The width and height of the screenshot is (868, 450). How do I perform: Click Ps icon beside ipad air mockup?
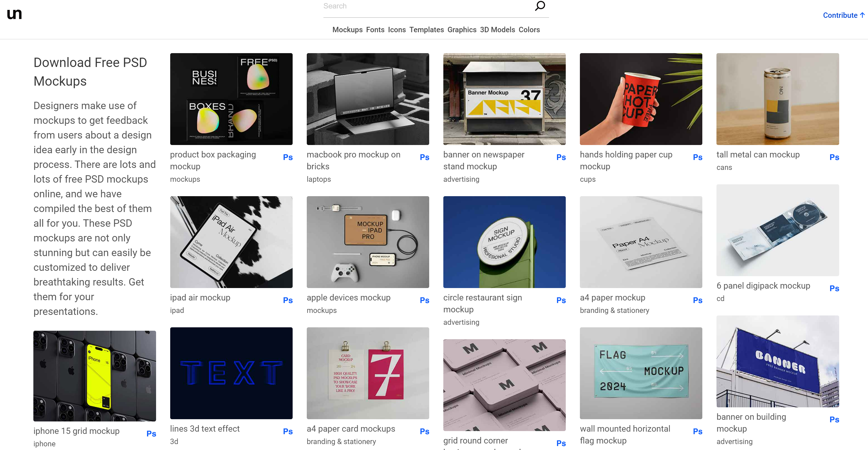pyautogui.click(x=288, y=300)
